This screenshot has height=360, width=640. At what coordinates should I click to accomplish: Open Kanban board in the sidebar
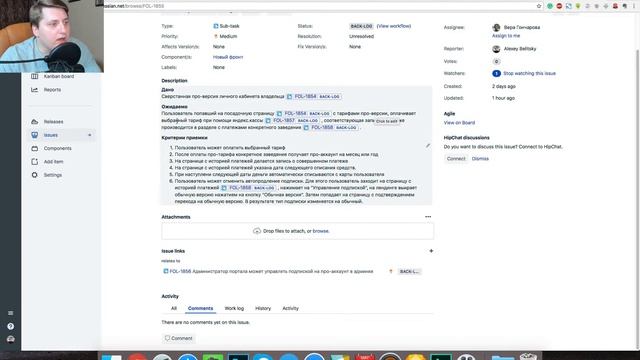[59, 76]
